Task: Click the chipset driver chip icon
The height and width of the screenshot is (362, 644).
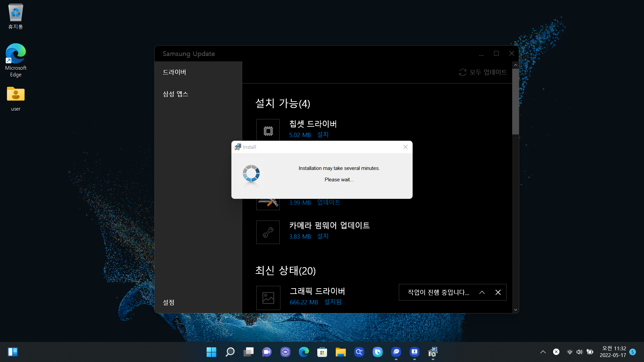Action: pyautogui.click(x=268, y=131)
